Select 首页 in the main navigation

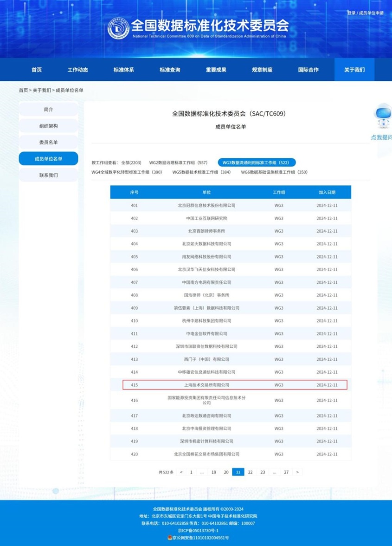(37, 70)
